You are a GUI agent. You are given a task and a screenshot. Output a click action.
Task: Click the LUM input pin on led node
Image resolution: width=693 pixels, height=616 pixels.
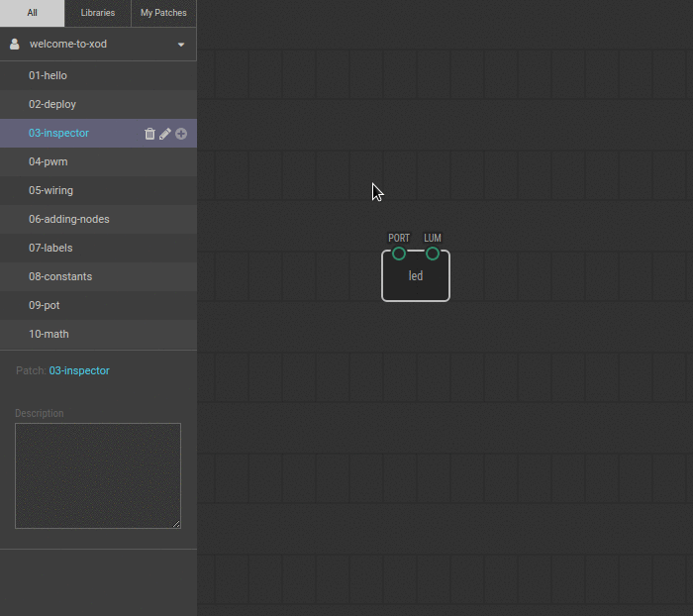(x=433, y=254)
